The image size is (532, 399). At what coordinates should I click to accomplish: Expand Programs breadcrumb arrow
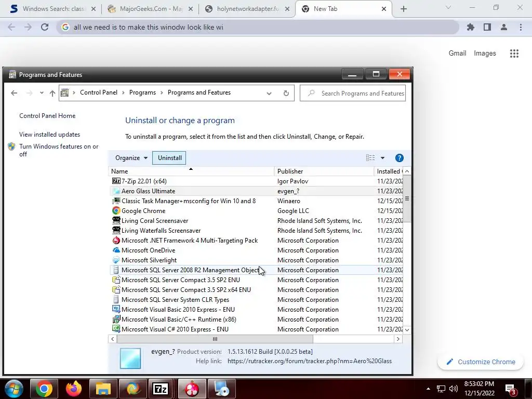click(162, 92)
